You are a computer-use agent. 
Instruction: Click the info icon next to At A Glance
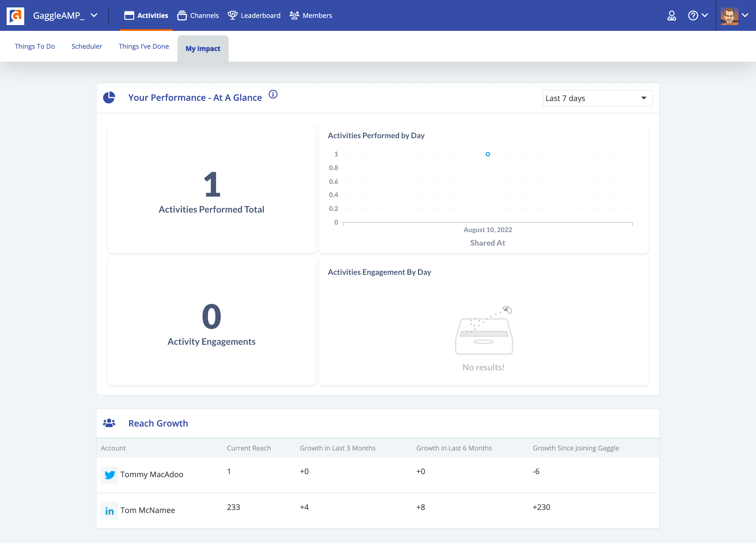pos(273,95)
